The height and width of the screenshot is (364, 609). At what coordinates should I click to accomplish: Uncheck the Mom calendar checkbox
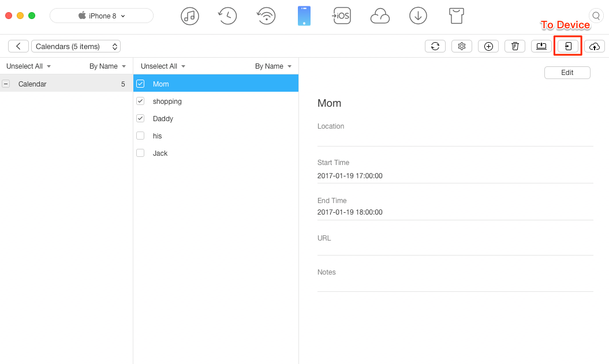tap(140, 84)
